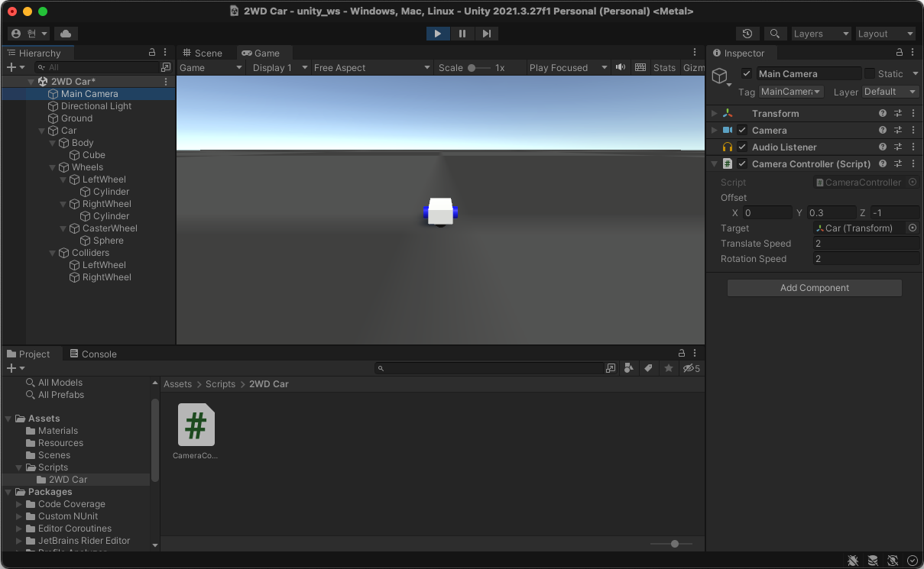
Task: Open the Static flags dropdown arrow
Action: pyautogui.click(x=916, y=73)
